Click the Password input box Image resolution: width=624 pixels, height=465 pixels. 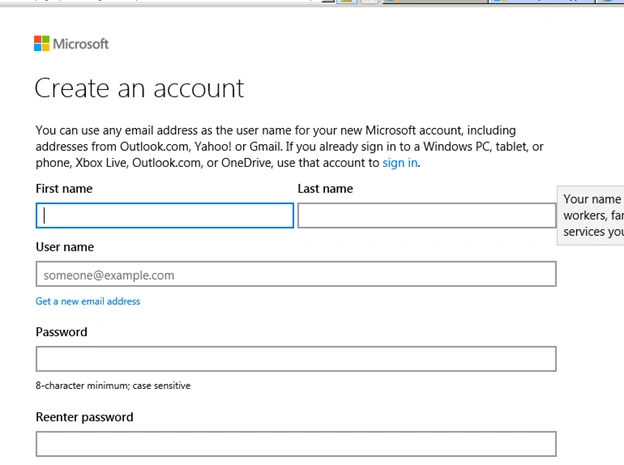point(296,359)
